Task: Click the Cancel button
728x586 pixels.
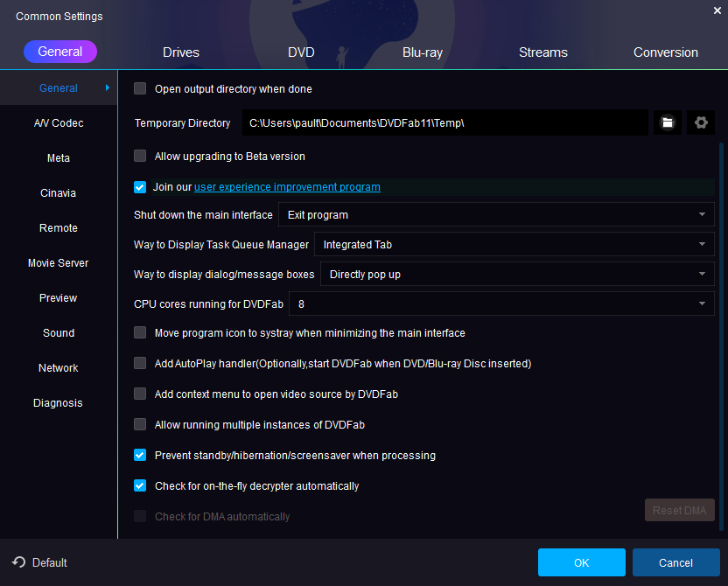Action: coord(675,562)
